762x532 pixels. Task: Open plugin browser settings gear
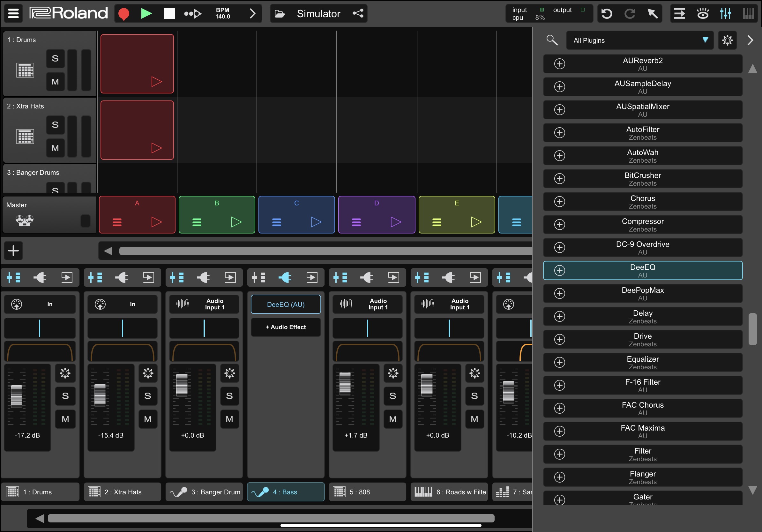(x=728, y=40)
